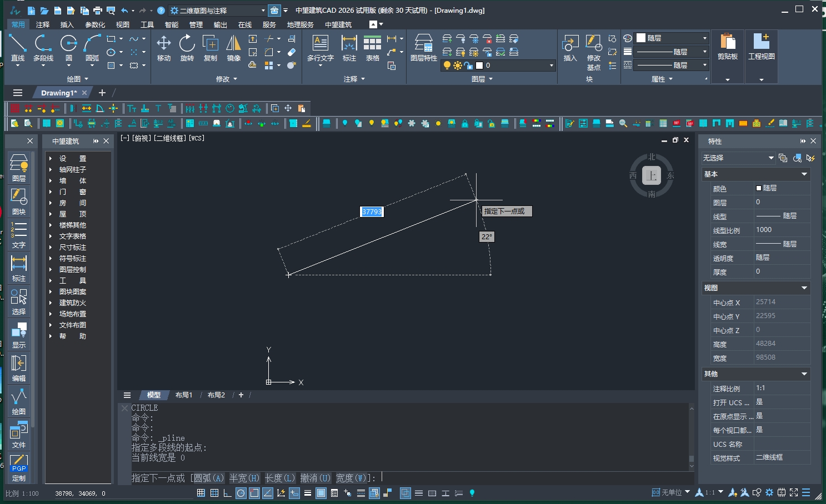The width and height of the screenshot is (826, 504).
Task: Click the 标注 dimension ribbon icon
Action: (x=349, y=48)
